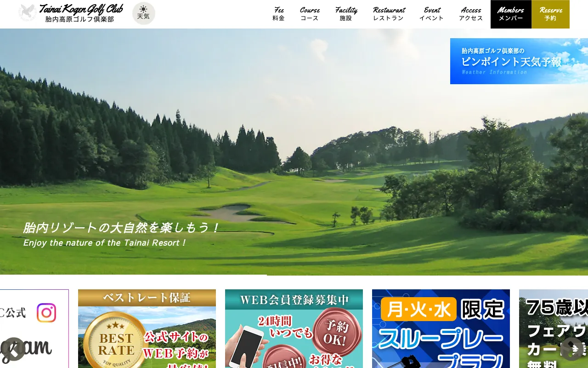Screen dimensions: 588x368
Task: Advance the carousel with the next arrow
Action: click(572, 349)
